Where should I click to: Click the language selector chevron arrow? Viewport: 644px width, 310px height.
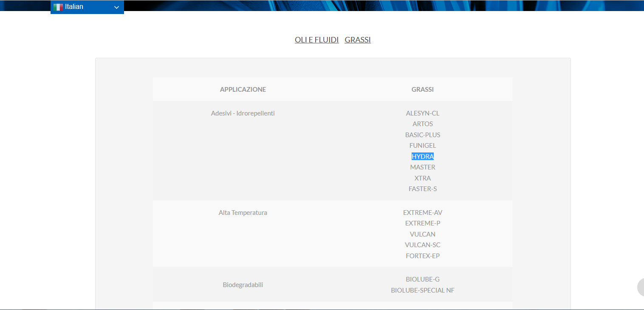click(x=116, y=7)
